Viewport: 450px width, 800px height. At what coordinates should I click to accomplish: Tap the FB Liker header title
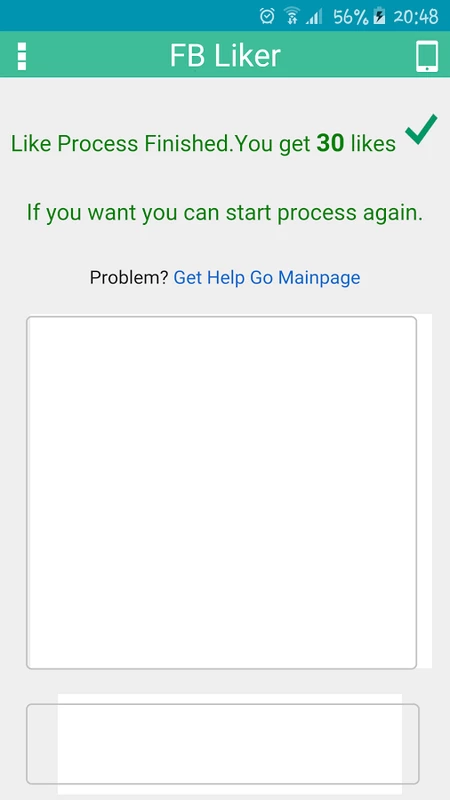click(x=225, y=56)
